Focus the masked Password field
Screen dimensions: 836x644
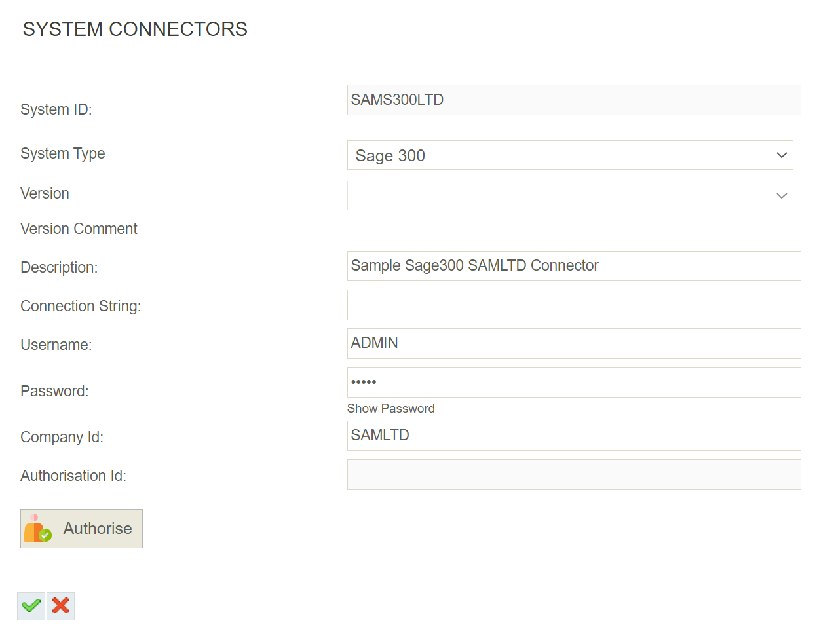pyautogui.click(x=573, y=382)
